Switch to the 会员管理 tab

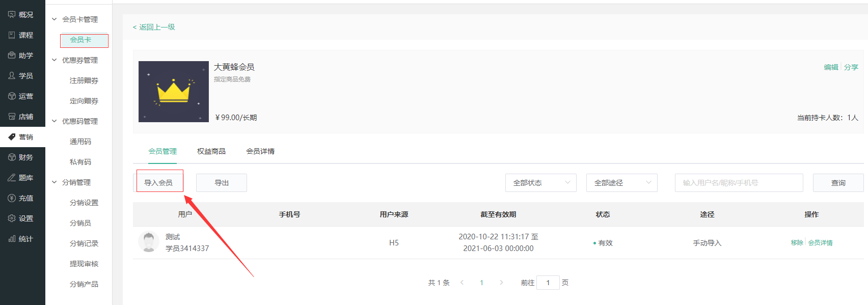[x=162, y=151]
